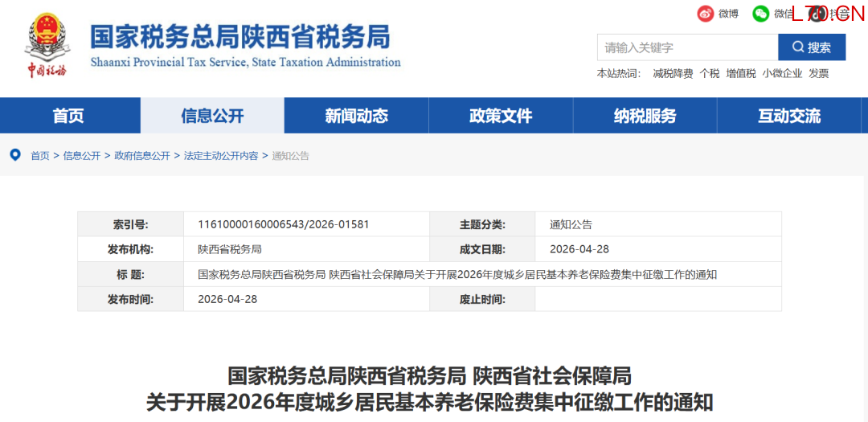This screenshot has width=868, height=422.
Task: Switch to 纳税服务 navigation tab
Action: tap(645, 116)
